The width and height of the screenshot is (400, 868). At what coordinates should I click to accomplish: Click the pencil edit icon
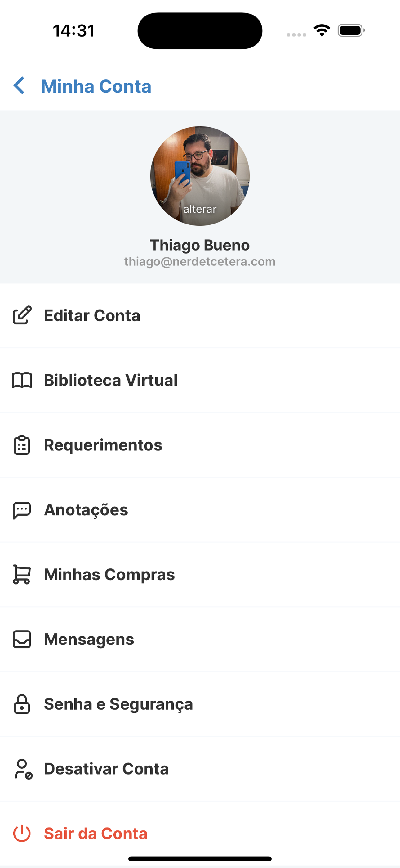point(22,315)
